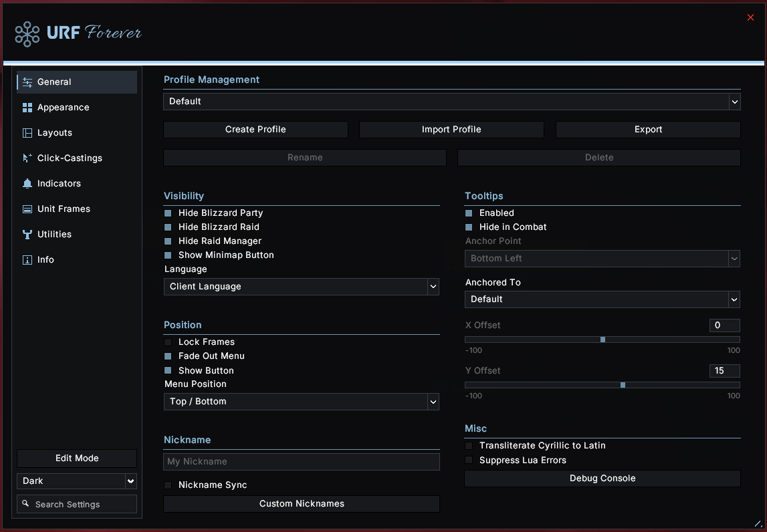Switch to the Appearance tab
The height and width of the screenshot is (532, 767).
pyautogui.click(x=77, y=108)
